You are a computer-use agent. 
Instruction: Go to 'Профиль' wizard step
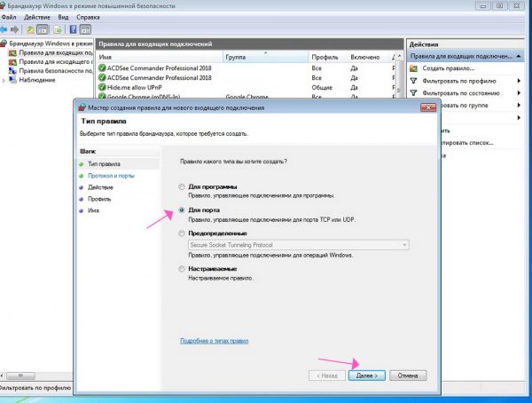pyautogui.click(x=99, y=199)
